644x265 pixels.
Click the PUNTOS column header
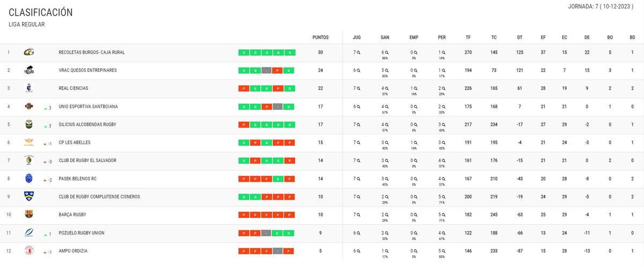point(320,38)
